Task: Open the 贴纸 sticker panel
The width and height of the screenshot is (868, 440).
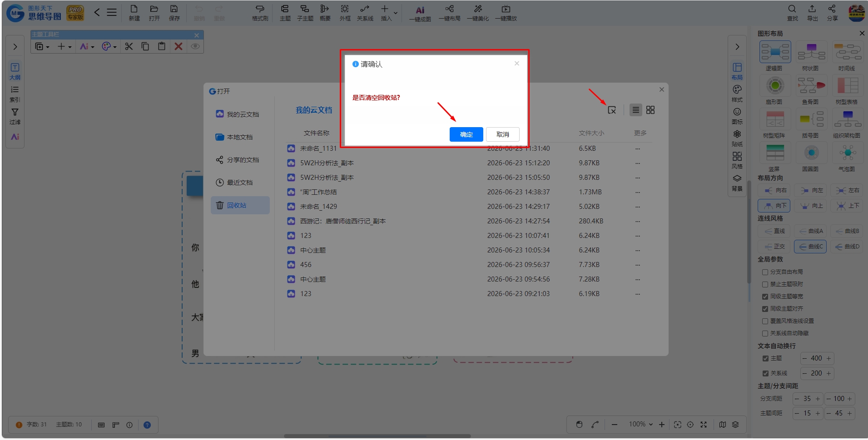Action: [737, 138]
